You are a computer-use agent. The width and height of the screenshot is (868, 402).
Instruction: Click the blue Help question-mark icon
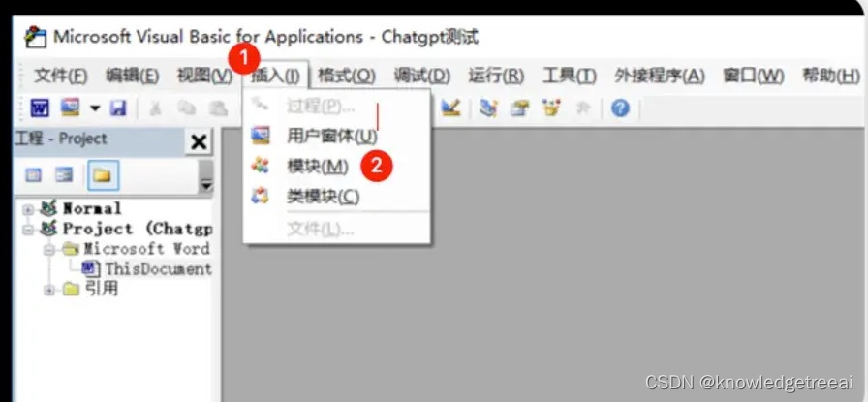pyautogui.click(x=620, y=108)
